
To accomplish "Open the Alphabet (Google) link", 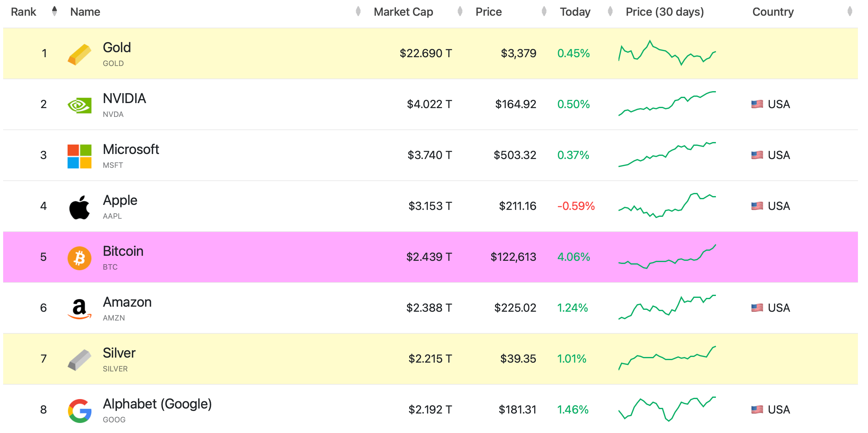I will [x=157, y=404].
